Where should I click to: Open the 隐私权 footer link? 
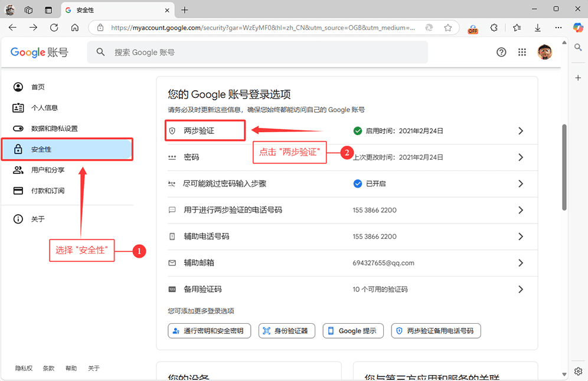pyautogui.click(x=24, y=368)
